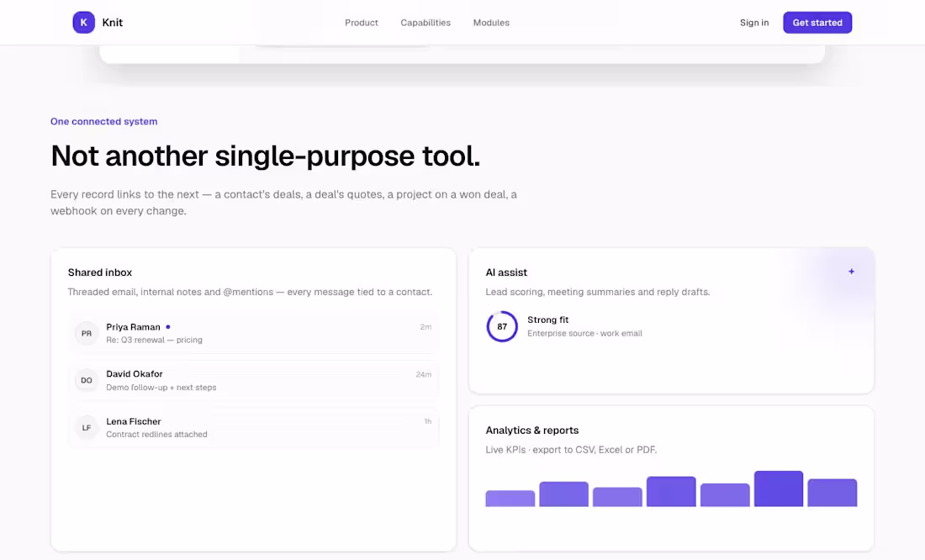Click 'Not another single-purpose tool.' heading
The height and width of the screenshot is (560, 925).
(x=266, y=156)
